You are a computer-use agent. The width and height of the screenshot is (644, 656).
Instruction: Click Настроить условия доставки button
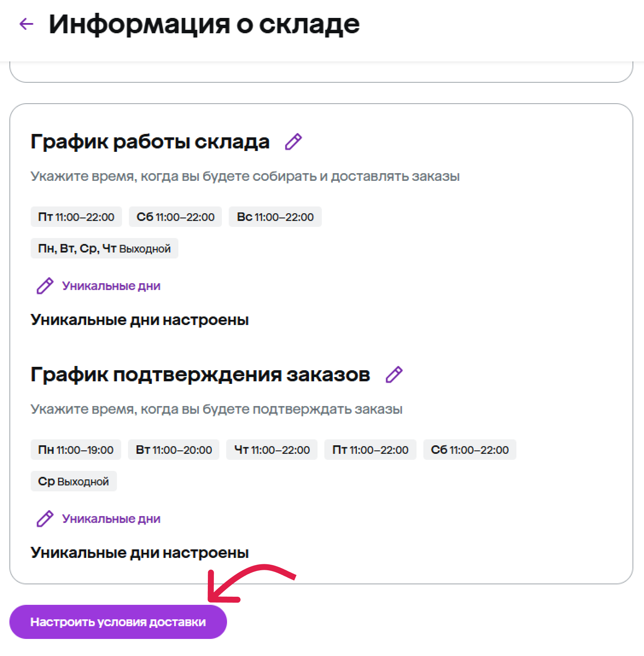pyautogui.click(x=118, y=622)
